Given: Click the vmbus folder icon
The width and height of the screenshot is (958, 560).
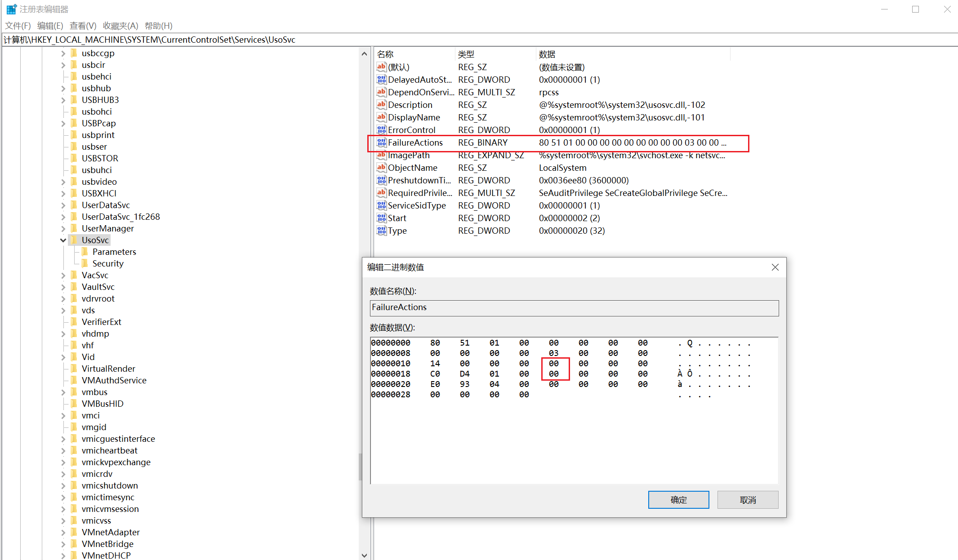Looking at the screenshot, I should click(x=74, y=391).
